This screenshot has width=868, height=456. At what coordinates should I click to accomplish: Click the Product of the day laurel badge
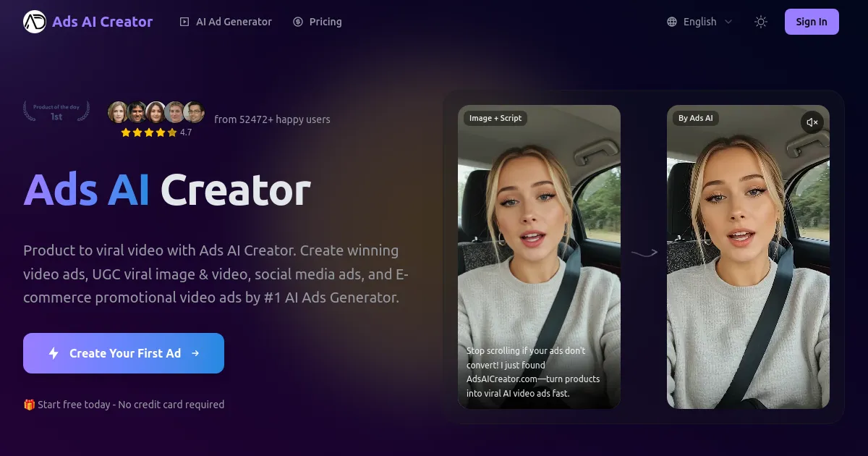[56, 111]
